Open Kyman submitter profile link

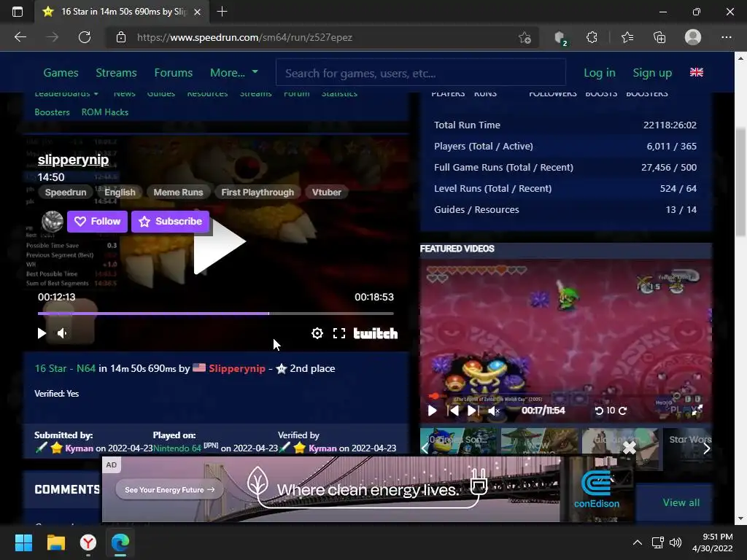pos(79,448)
